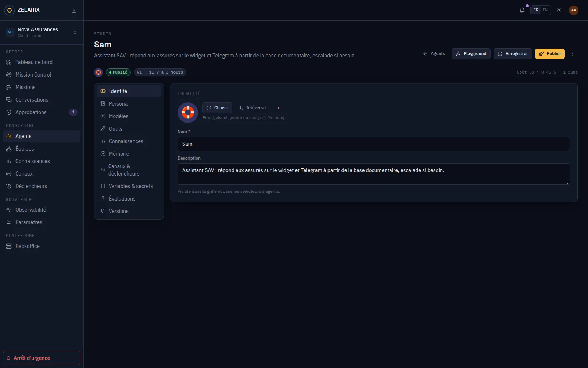The width and height of the screenshot is (588, 368).
Task: Open the three-dot more actions menu
Action: click(x=573, y=54)
